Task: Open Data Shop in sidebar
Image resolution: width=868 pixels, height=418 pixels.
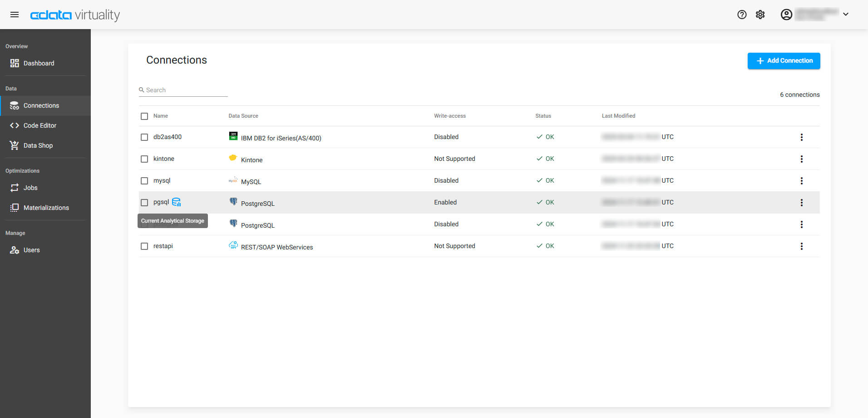Action: (x=45, y=145)
